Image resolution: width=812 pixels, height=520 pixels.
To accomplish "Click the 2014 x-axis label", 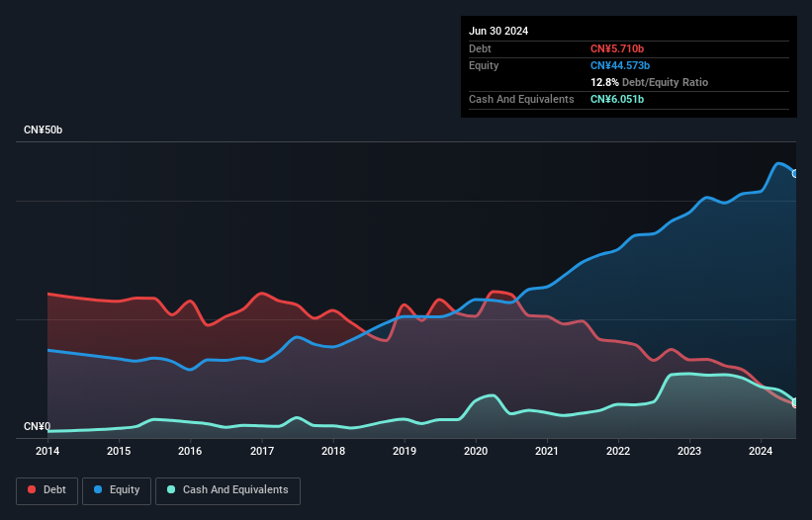I will coord(47,451).
